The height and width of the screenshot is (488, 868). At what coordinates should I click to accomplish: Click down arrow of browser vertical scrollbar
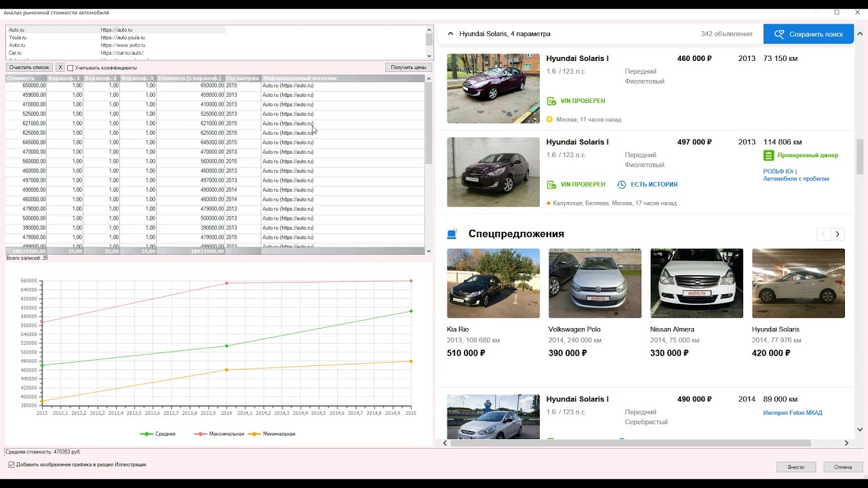(x=861, y=429)
